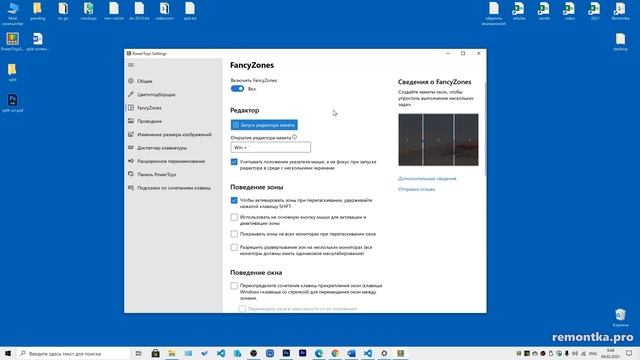Viewport: 640px width, 360px height.
Task: Click Запуск редактора макета button
Action: tap(264, 125)
